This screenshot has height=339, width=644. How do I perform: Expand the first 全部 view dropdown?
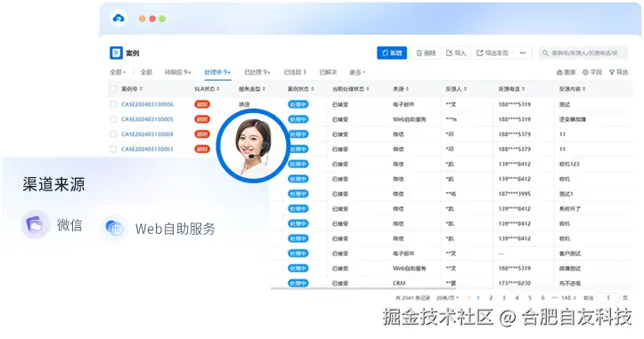pos(118,72)
